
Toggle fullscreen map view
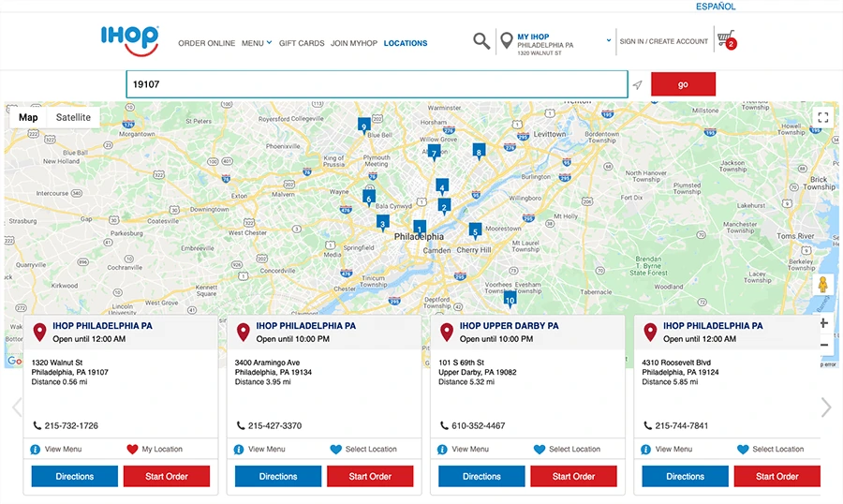click(822, 117)
